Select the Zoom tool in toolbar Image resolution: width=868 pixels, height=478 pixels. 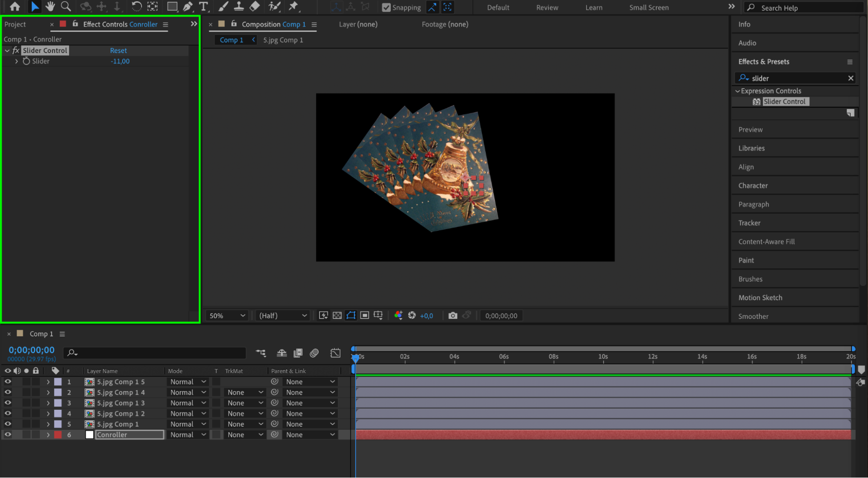click(x=66, y=7)
